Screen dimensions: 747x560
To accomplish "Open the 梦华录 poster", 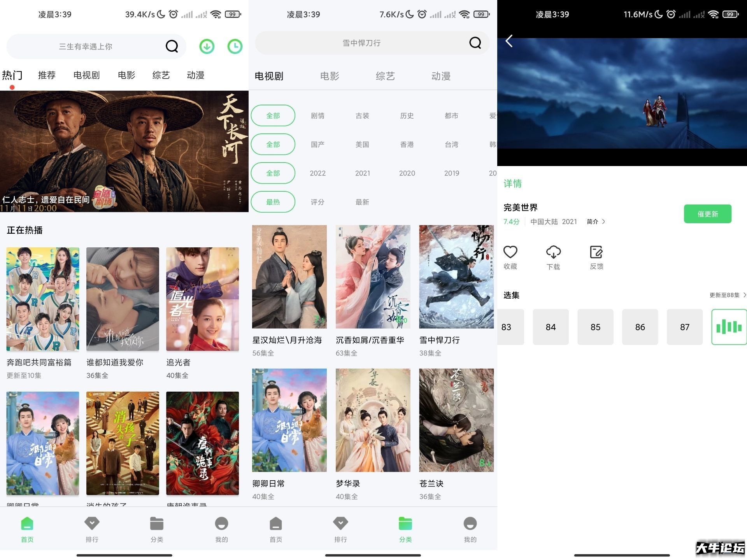I will coord(373,420).
